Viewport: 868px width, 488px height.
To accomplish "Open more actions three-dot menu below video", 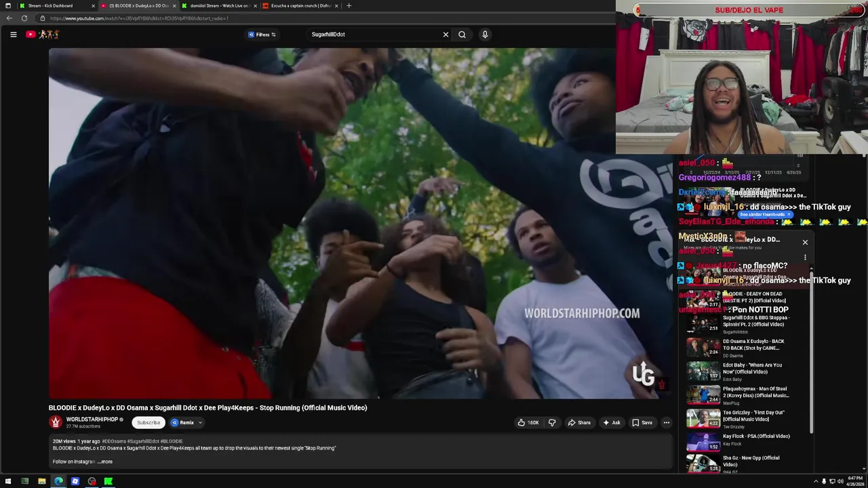I will click(667, 422).
